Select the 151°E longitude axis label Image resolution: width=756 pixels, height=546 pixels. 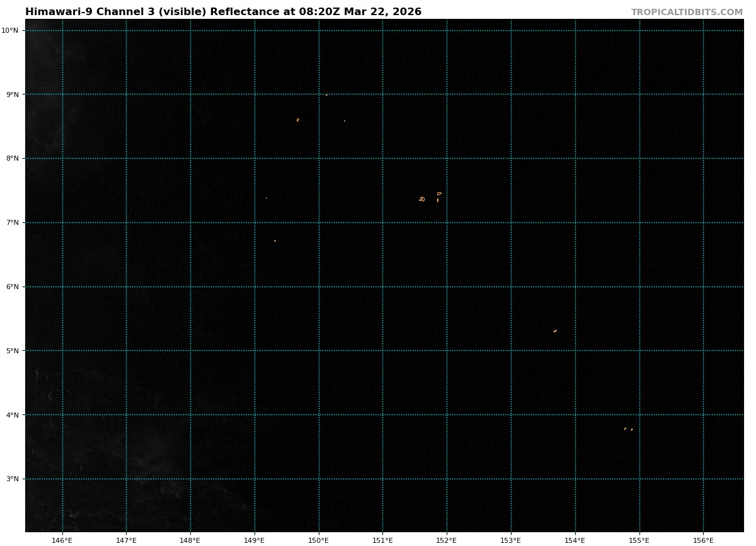coord(382,540)
